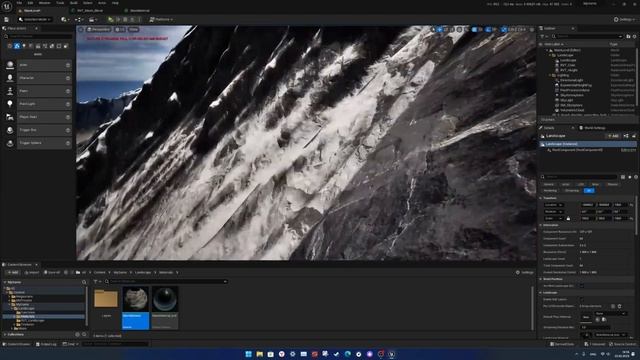The width and height of the screenshot is (640, 360).
Task: Open the Select Mode dropdown
Action: click(x=35, y=20)
